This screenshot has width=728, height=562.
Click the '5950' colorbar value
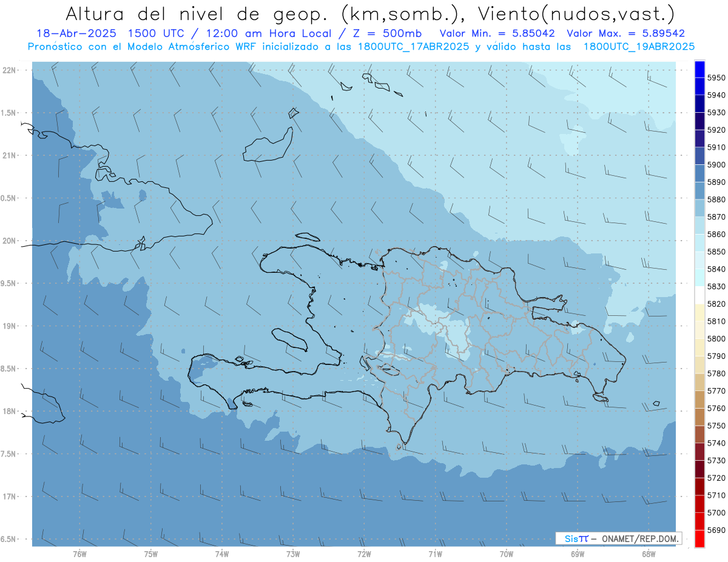pyautogui.click(x=716, y=78)
